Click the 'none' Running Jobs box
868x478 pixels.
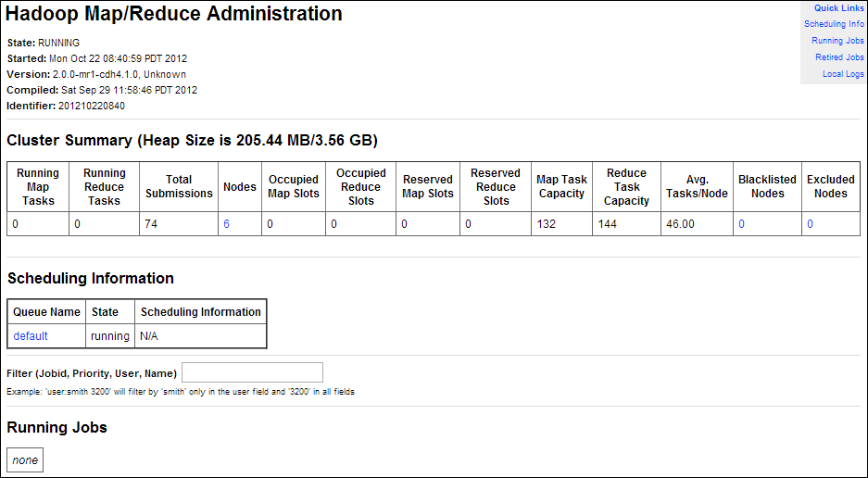(x=25, y=459)
